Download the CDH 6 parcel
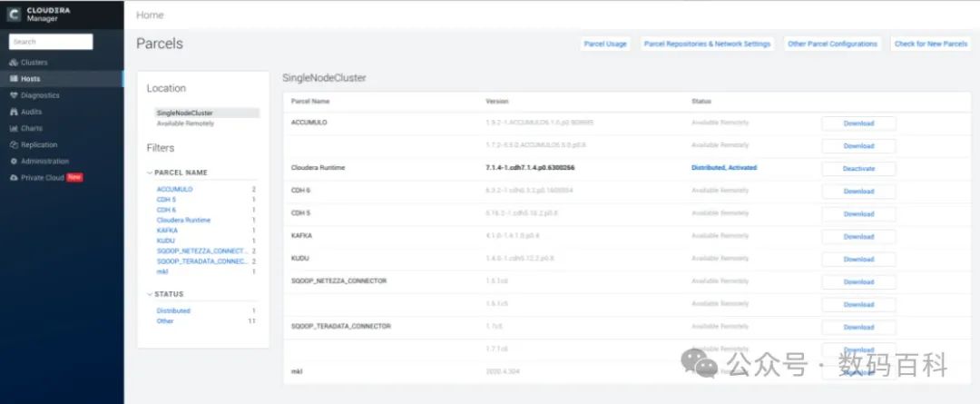The image size is (980, 404). pos(858,192)
